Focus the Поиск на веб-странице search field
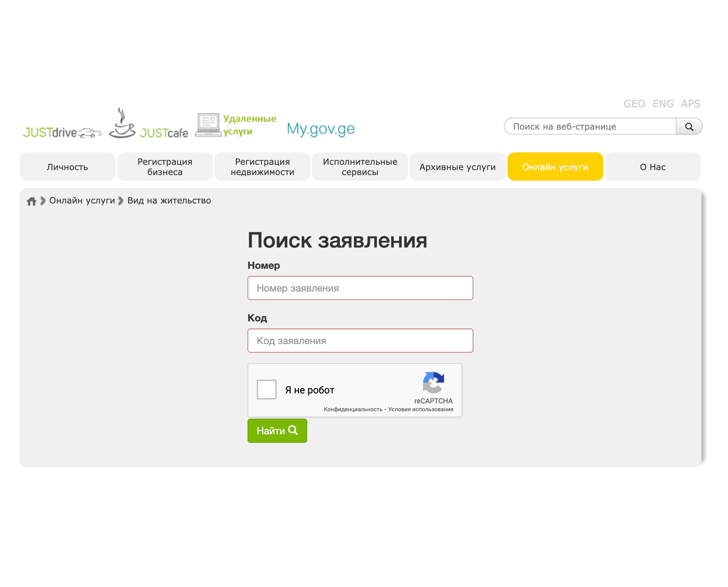This screenshot has width=728, height=587. [590, 126]
